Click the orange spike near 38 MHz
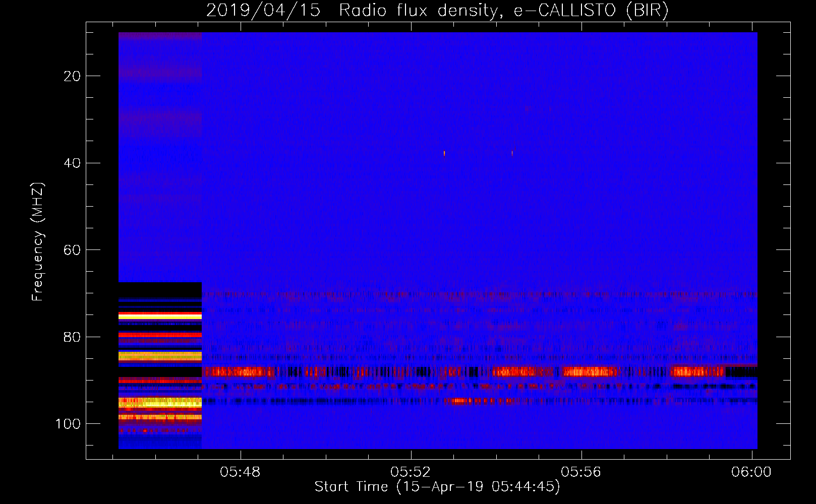This screenshot has width=816, height=504. tap(444, 153)
